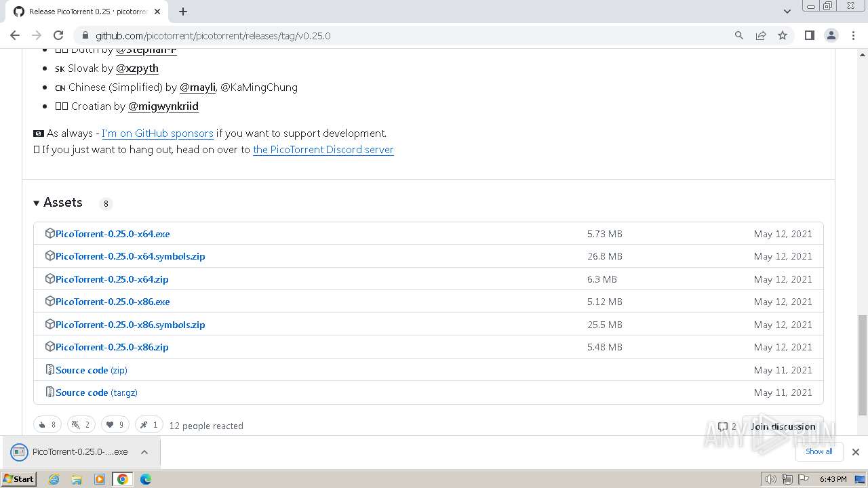Viewport: 868px width, 488px height.
Task: Open the Chrome profile avatar
Action: (x=831, y=35)
